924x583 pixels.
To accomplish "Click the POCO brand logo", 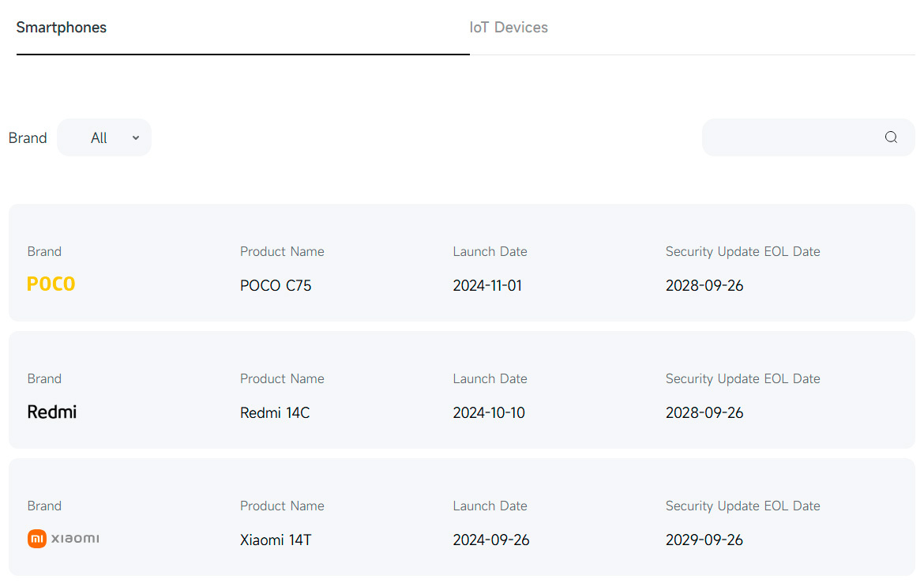I will (x=51, y=284).
